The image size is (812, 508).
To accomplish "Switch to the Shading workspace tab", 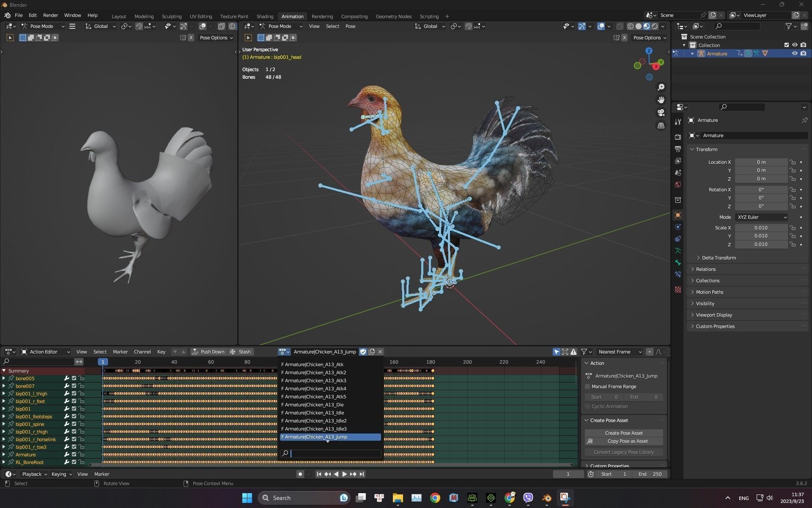I will 265,17.
